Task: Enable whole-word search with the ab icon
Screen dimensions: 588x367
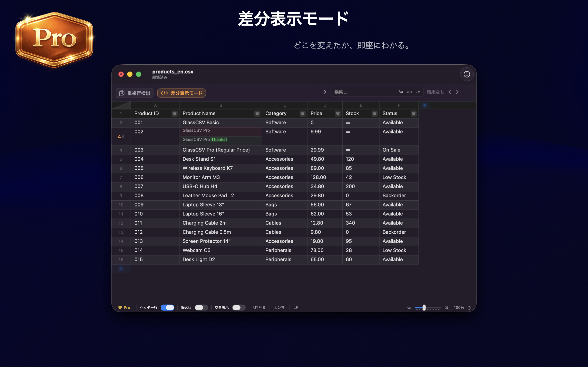Action: coord(409,92)
